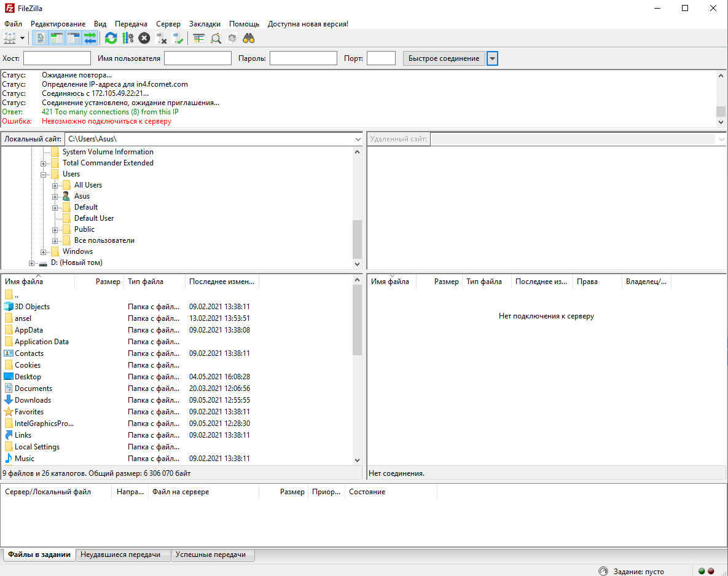Reconnect to the last server
The width and height of the screenshot is (728, 576).
click(x=178, y=38)
